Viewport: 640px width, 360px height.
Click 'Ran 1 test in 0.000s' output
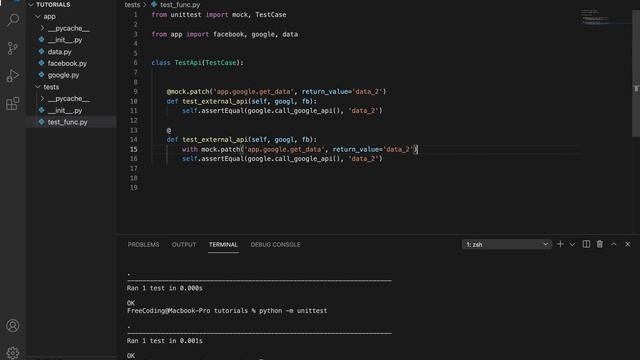point(164,288)
